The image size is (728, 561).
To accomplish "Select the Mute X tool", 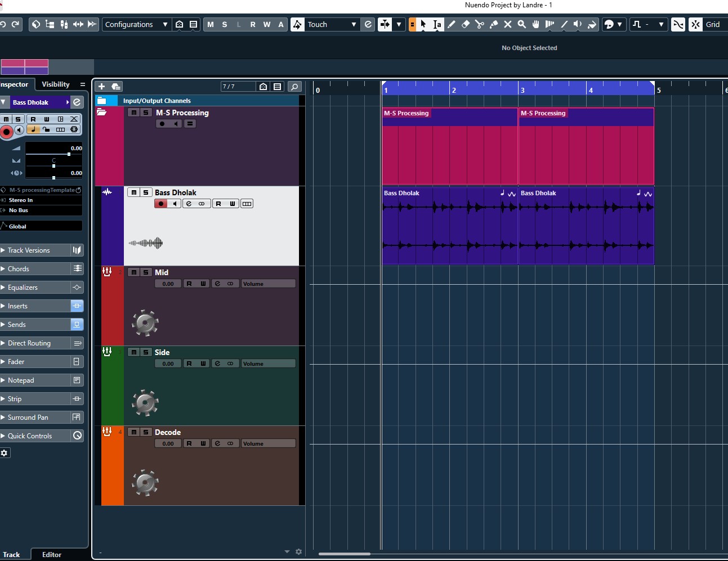I will (508, 24).
